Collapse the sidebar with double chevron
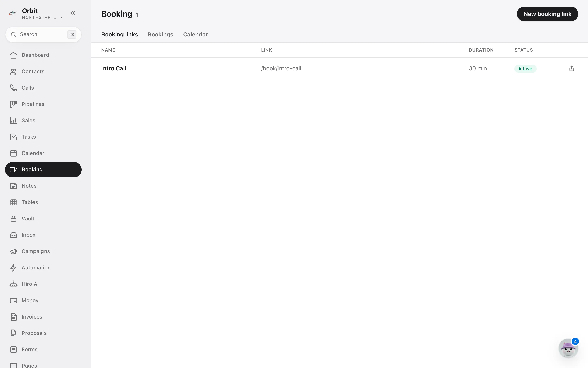 coord(73,13)
